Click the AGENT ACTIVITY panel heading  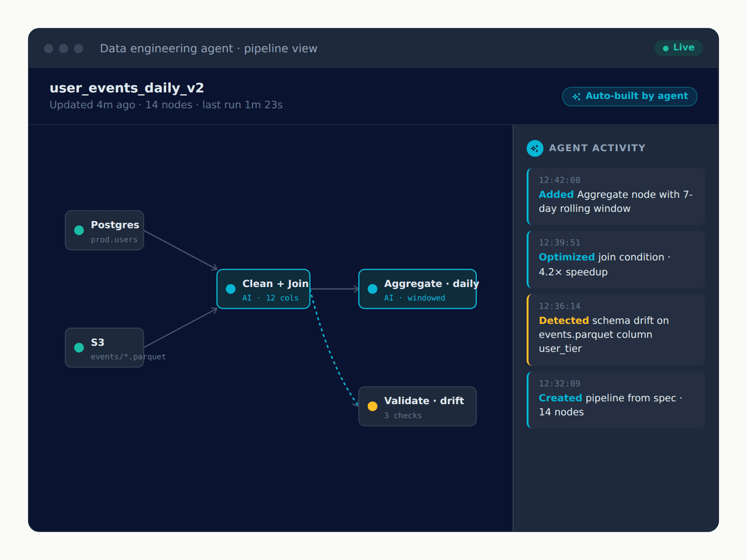pos(597,148)
